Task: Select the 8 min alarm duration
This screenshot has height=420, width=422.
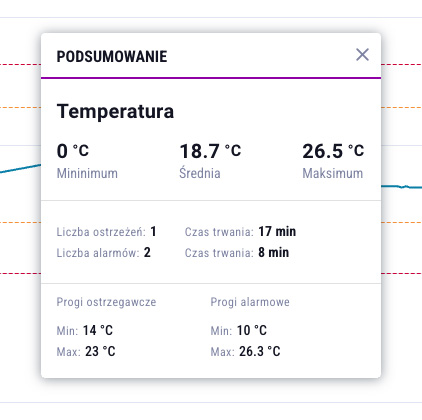Action: pos(273,253)
